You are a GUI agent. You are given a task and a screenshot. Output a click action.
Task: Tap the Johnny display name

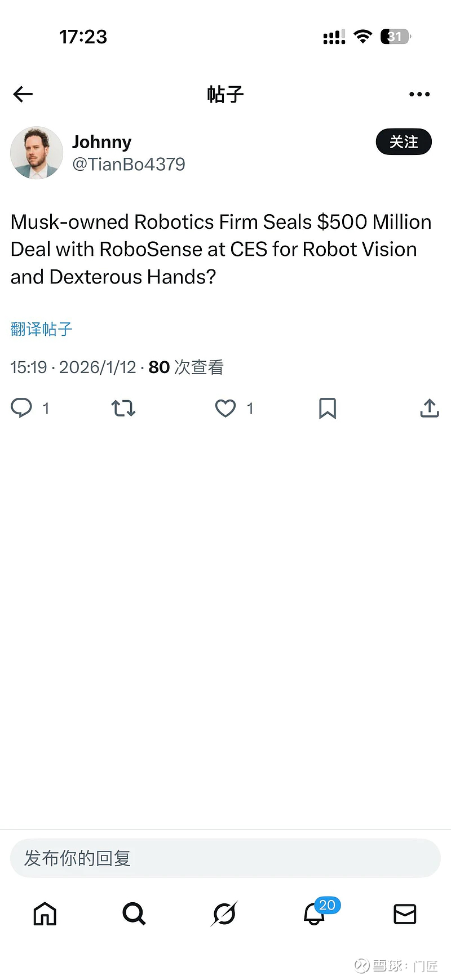point(101,142)
